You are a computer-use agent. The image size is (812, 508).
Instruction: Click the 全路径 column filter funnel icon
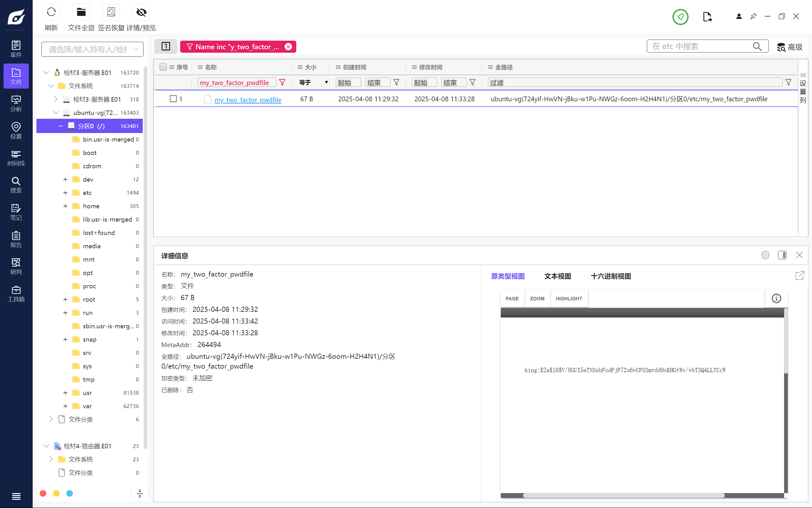point(789,82)
